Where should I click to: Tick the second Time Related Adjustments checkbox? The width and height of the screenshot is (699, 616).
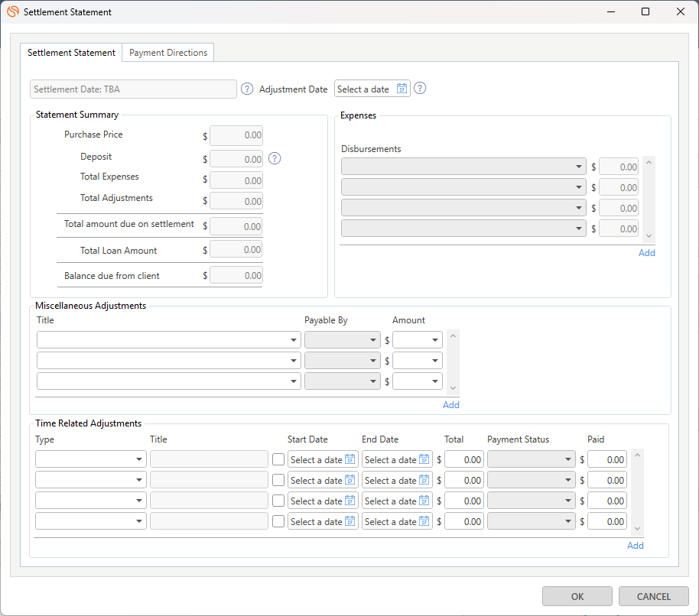[278, 480]
